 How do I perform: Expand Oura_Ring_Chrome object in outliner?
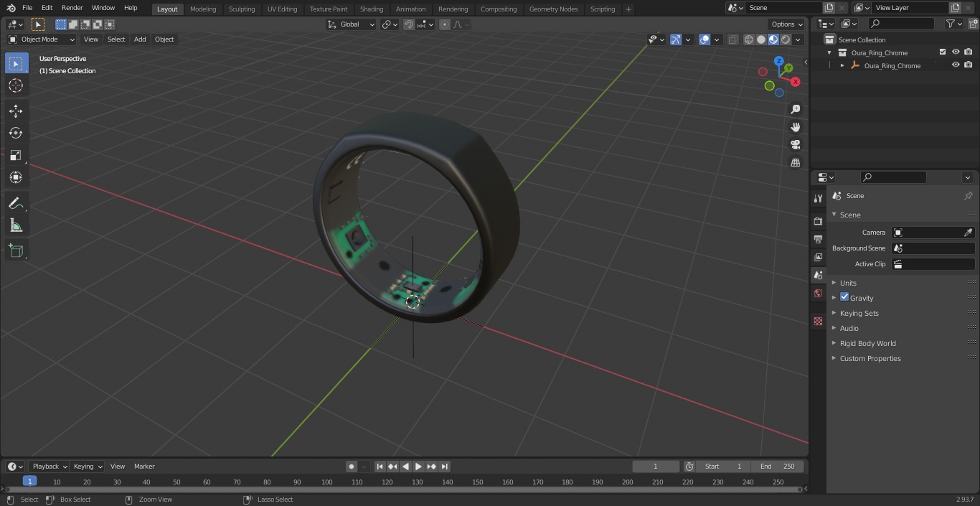point(842,65)
